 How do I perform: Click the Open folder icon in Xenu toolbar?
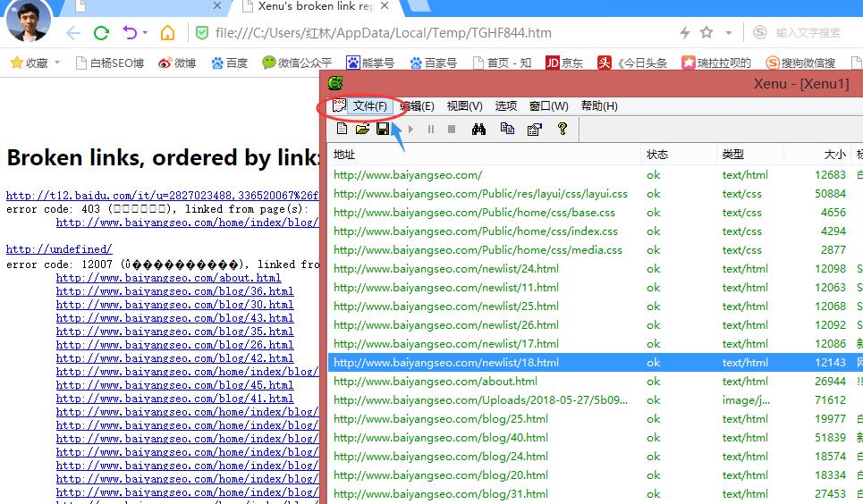click(362, 129)
